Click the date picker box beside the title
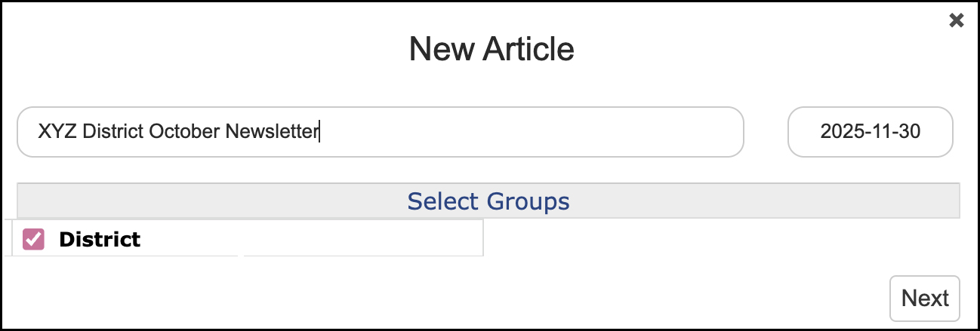980x331 pixels. point(870,132)
